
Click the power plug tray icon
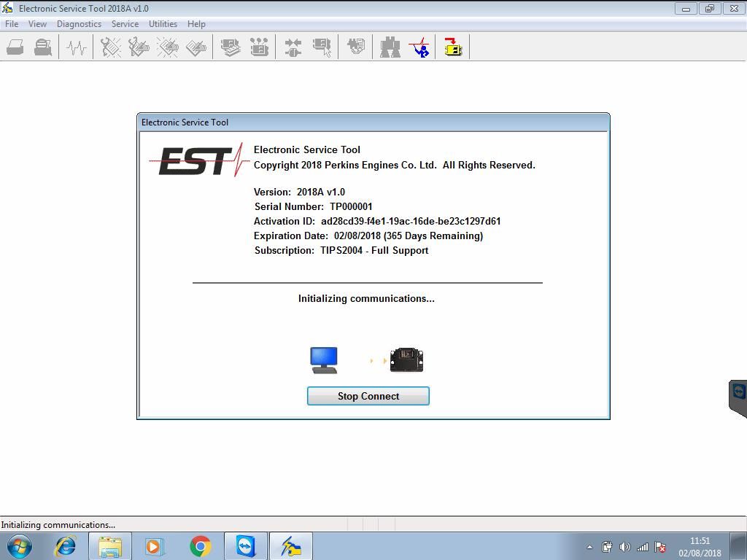[607, 547]
